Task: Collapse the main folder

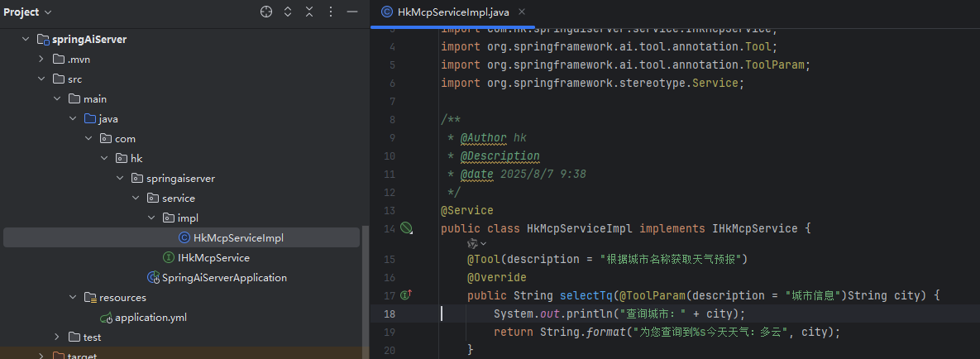Action: pos(56,98)
